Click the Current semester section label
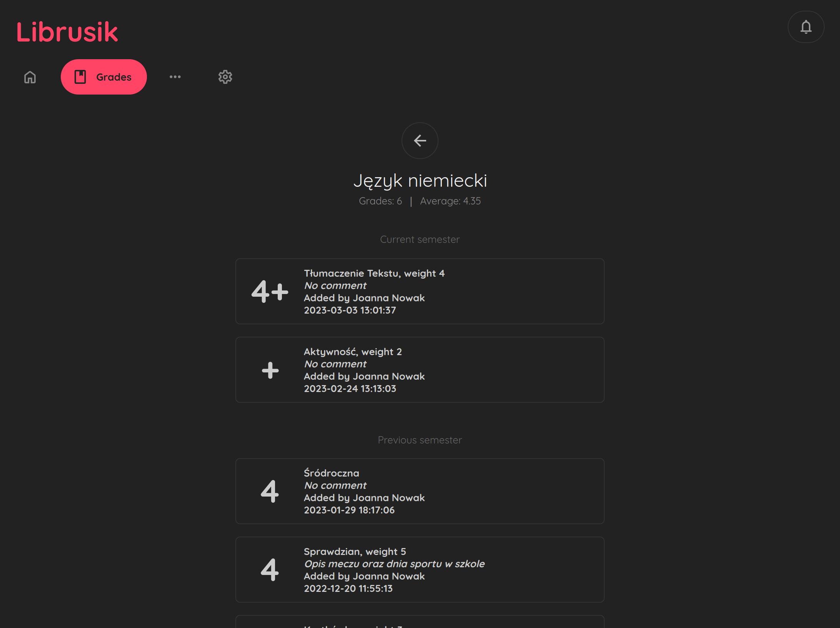Screen dimensions: 840x628 pyautogui.click(x=420, y=239)
